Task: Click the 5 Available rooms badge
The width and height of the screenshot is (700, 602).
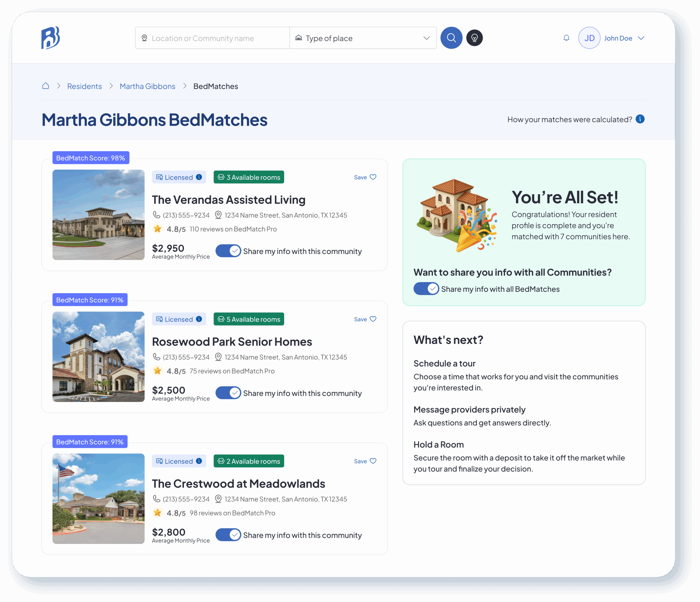Action: point(249,319)
